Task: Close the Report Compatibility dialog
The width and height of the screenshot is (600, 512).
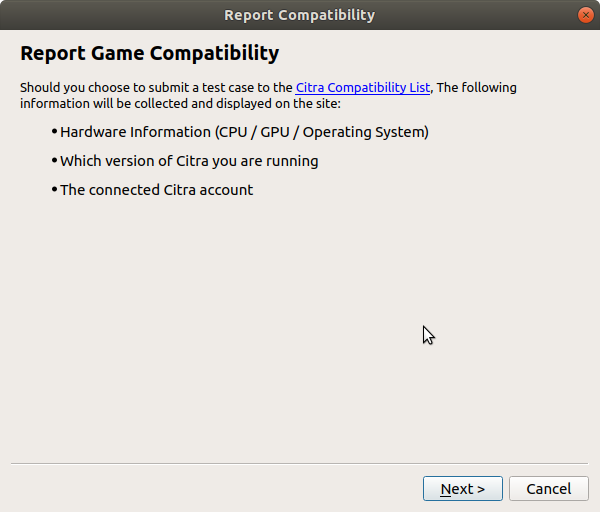Action: tap(585, 15)
